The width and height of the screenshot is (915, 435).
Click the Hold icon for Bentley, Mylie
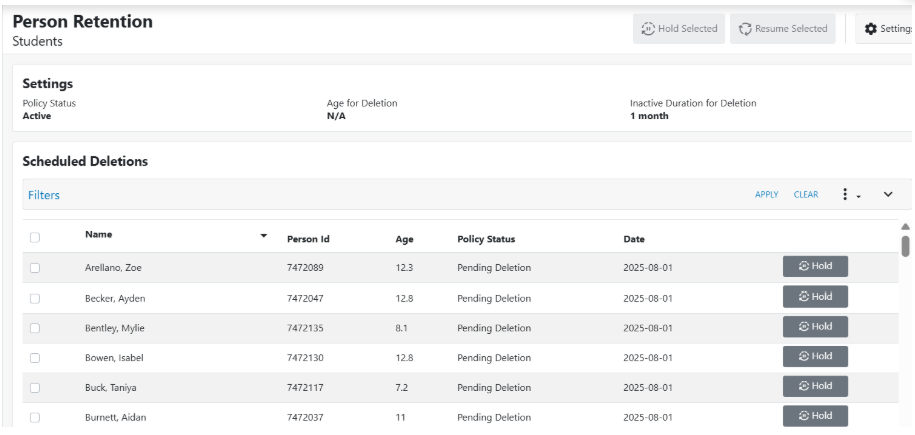[803, 326]
